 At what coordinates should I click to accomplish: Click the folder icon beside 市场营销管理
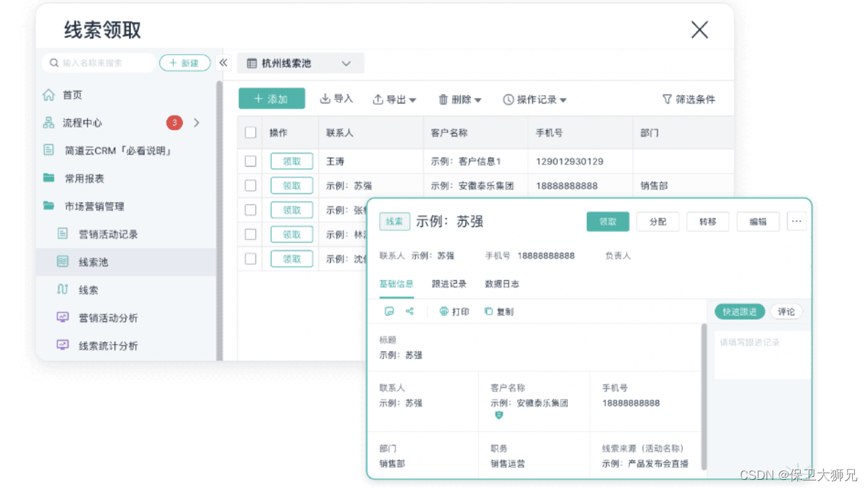(49, 206)
